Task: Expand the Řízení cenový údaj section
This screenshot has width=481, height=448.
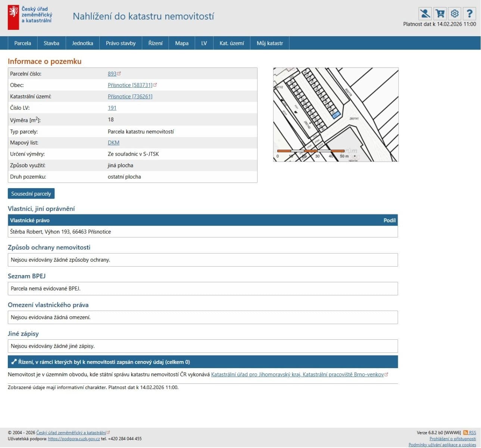Action: [104, 362]
